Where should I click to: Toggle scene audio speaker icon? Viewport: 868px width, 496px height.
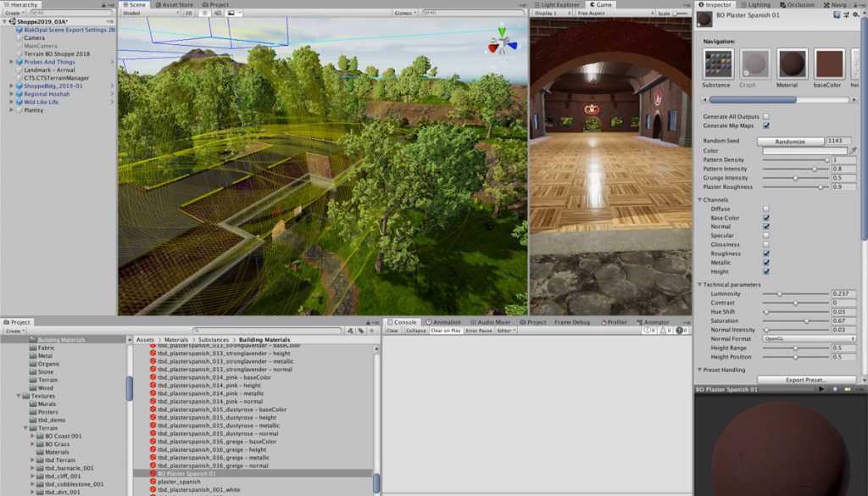tap(218, 13)
